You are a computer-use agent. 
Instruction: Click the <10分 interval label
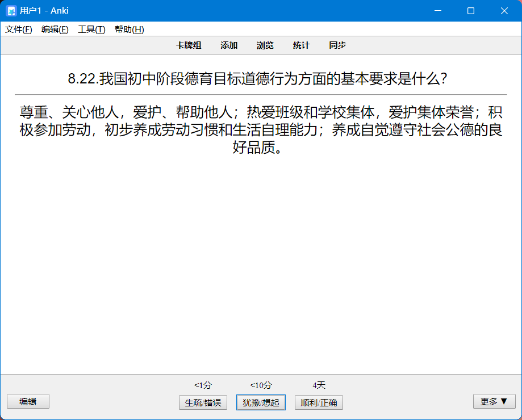[x=261, y=385]
